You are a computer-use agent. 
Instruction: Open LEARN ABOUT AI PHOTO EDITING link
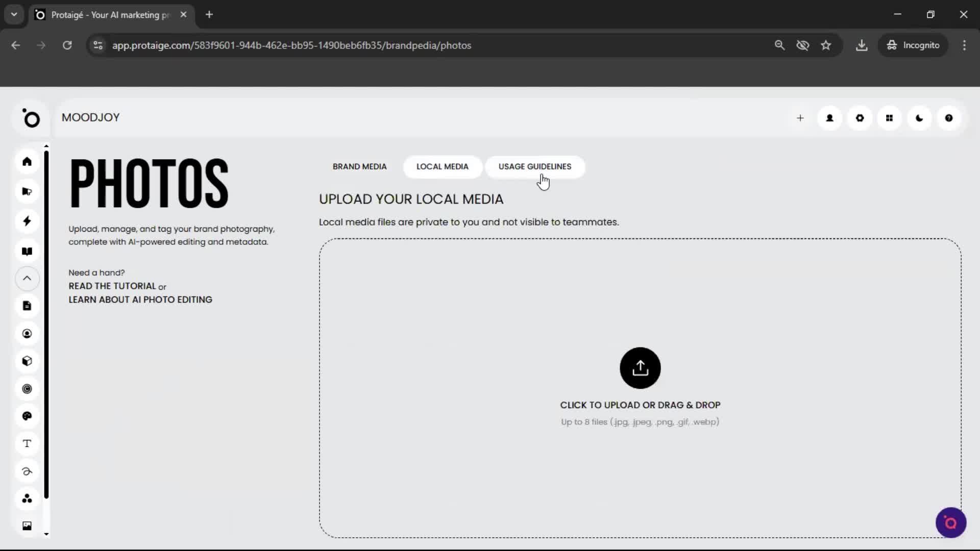click(140, 299)
